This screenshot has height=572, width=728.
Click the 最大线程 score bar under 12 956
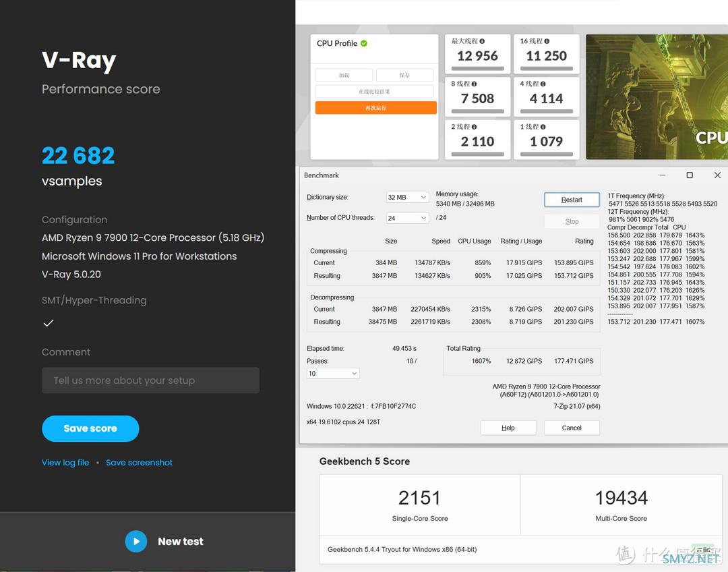pyautogui.click(x=477, y=68)
